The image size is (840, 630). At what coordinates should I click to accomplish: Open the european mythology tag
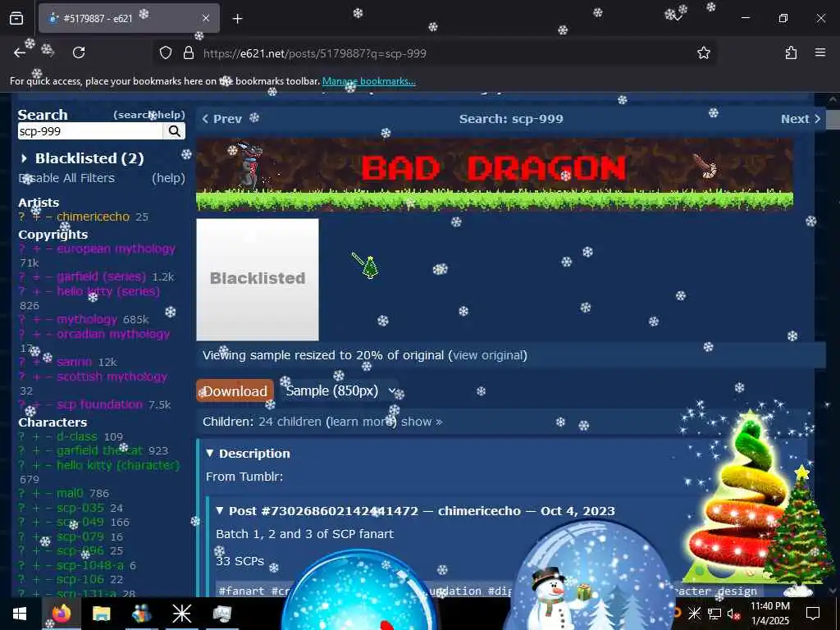(116, 249)
